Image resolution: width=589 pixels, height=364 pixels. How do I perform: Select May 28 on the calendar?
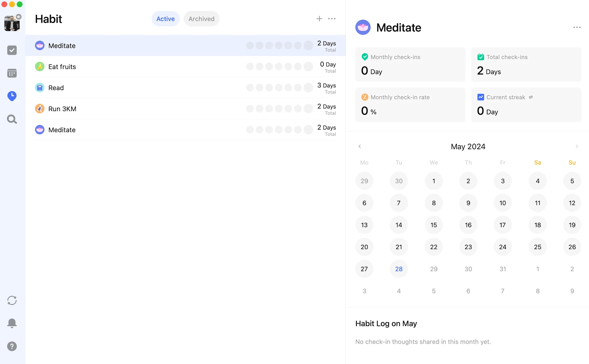pos(398,269)
